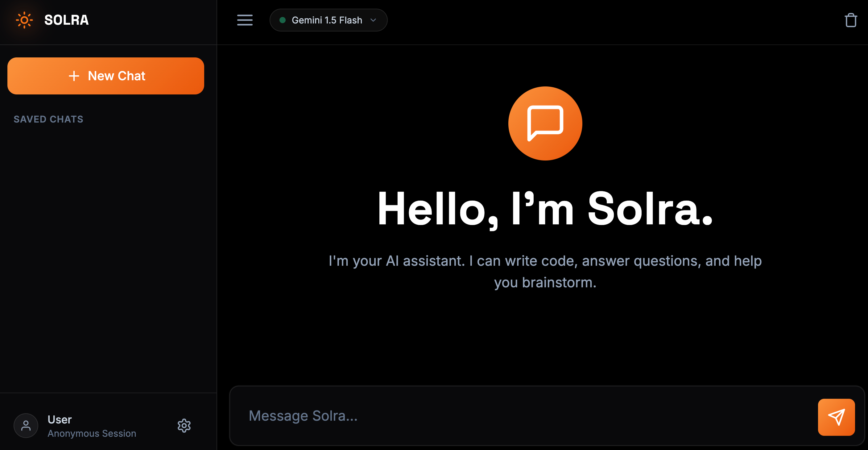Click the green status dot in model selector
Screen dimensions: 868x450
[x=283, y=20]
